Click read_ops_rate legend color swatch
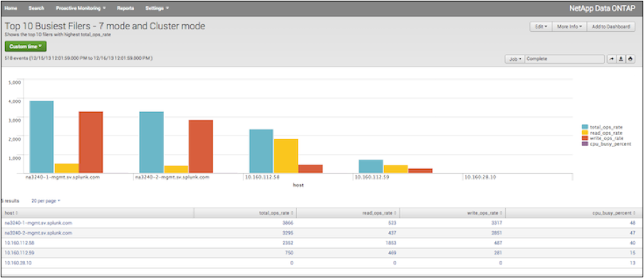 (x=584, y=133)
